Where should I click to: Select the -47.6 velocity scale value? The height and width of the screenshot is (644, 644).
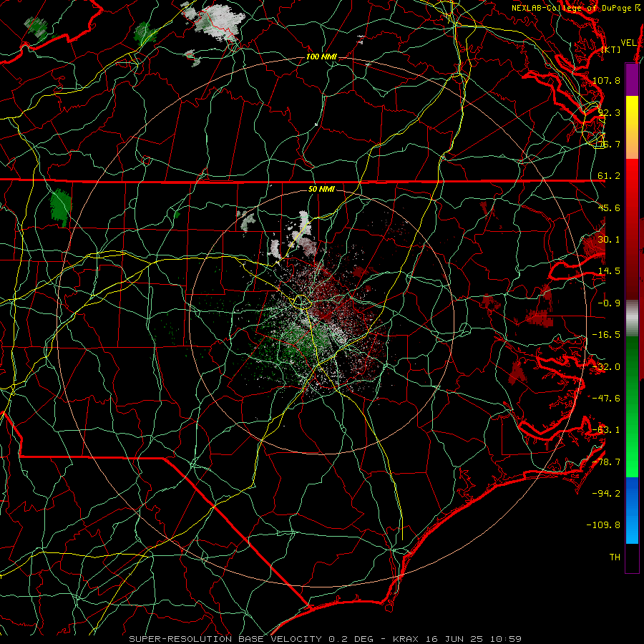coord(606,399)
